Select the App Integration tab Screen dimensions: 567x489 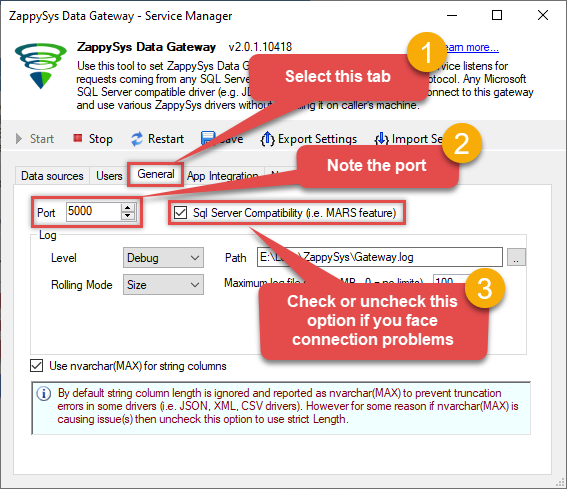(x=223, y=176)
